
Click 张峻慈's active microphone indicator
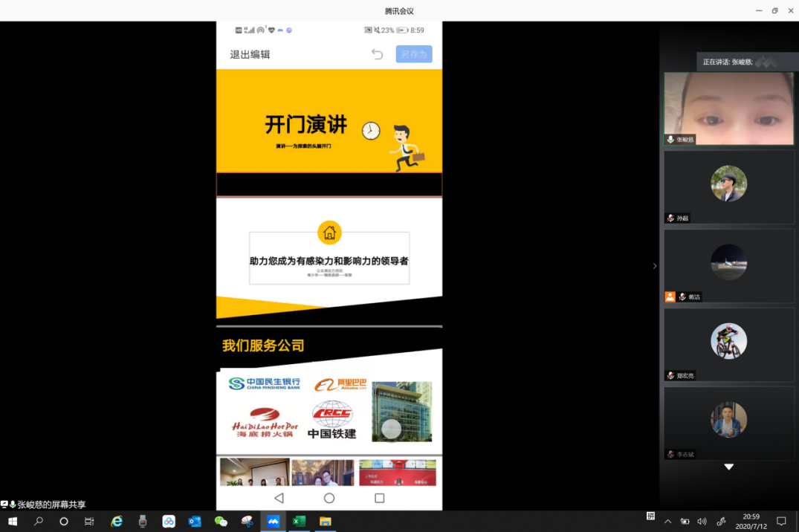[670, 140]
